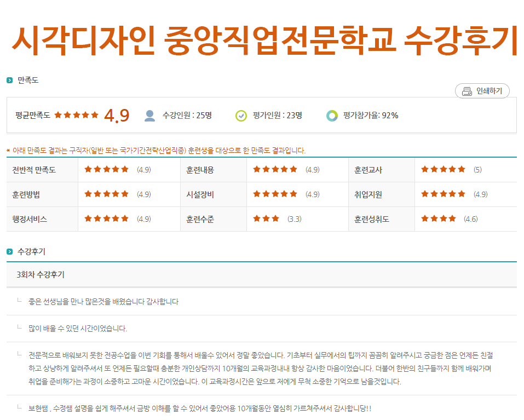Click the review starting '보현쌤 , 수정쌤 설명을'
This screenshot has height=420, width=524.
[200, 409]
